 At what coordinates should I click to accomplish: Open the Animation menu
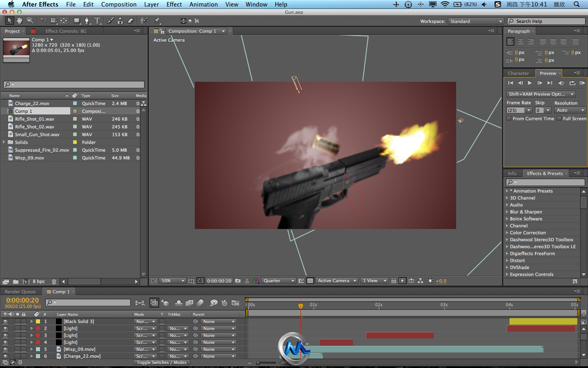203,4
